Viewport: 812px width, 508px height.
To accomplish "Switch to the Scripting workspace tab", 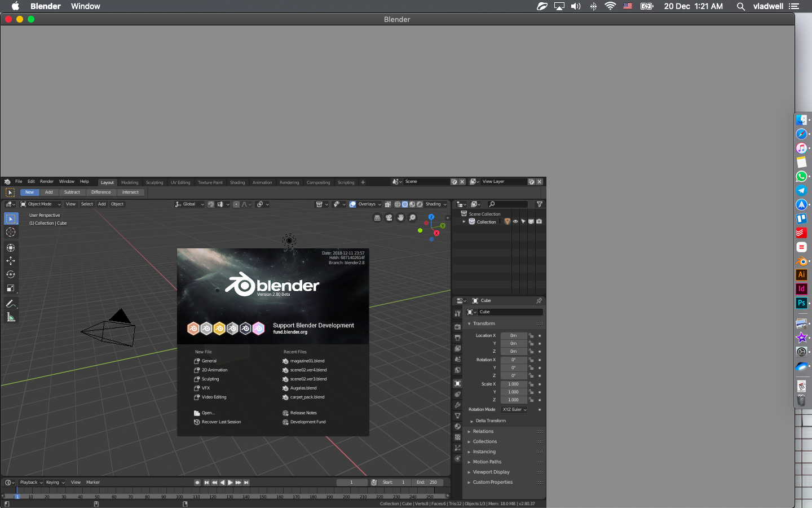I will 346,182.
